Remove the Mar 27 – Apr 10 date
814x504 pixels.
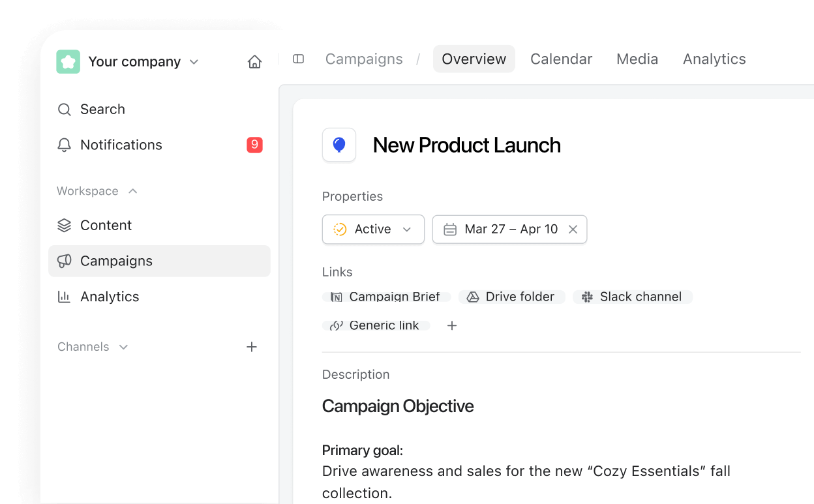(x=573, y=230)
